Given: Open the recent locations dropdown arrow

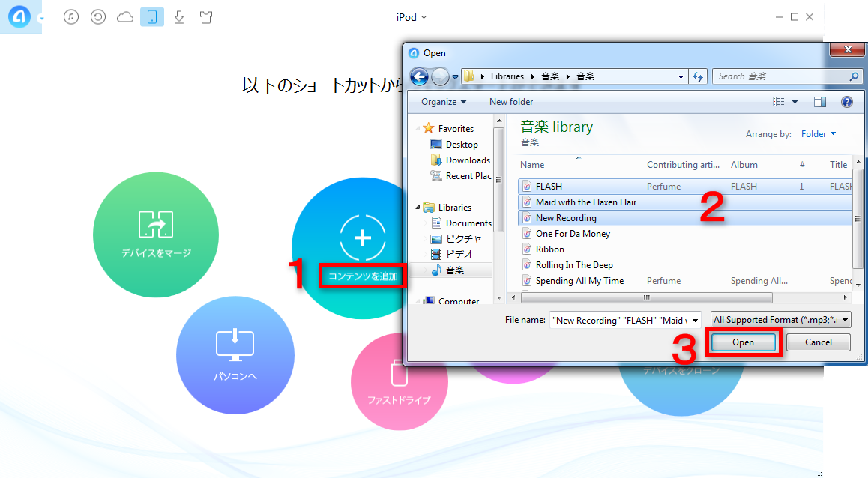Looking at the screenshot, I should (455, 77).
